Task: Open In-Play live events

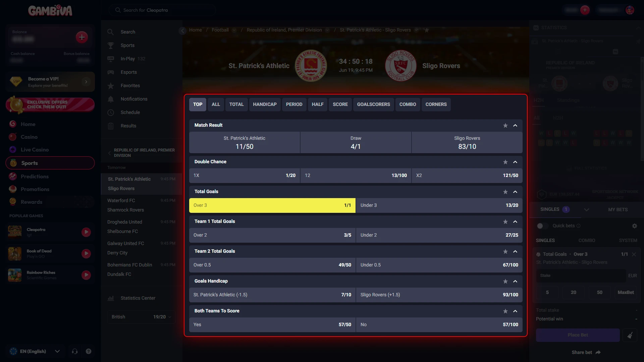Action: tap(127, 59)
